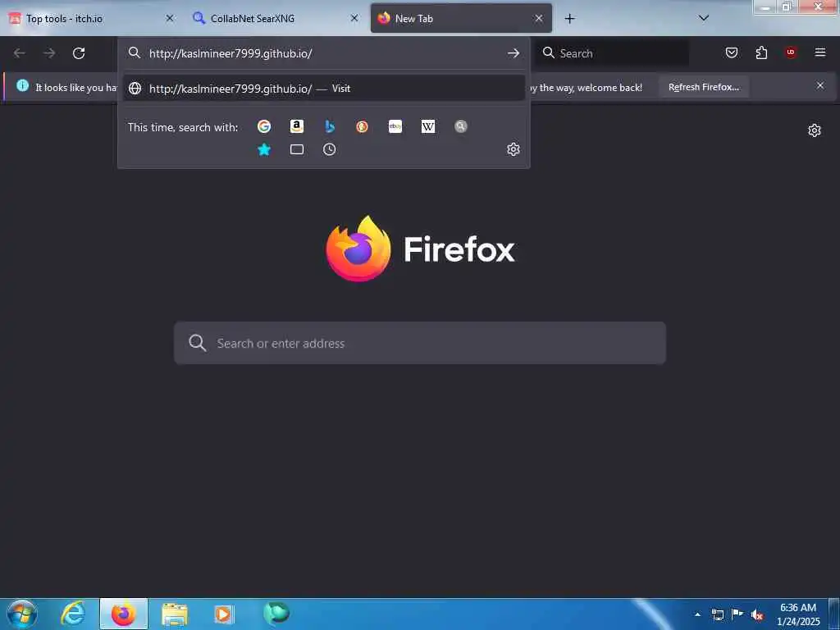This screenshot has width=840, height=630.
Task: Show hidden system tray icons
Action: 697,614
